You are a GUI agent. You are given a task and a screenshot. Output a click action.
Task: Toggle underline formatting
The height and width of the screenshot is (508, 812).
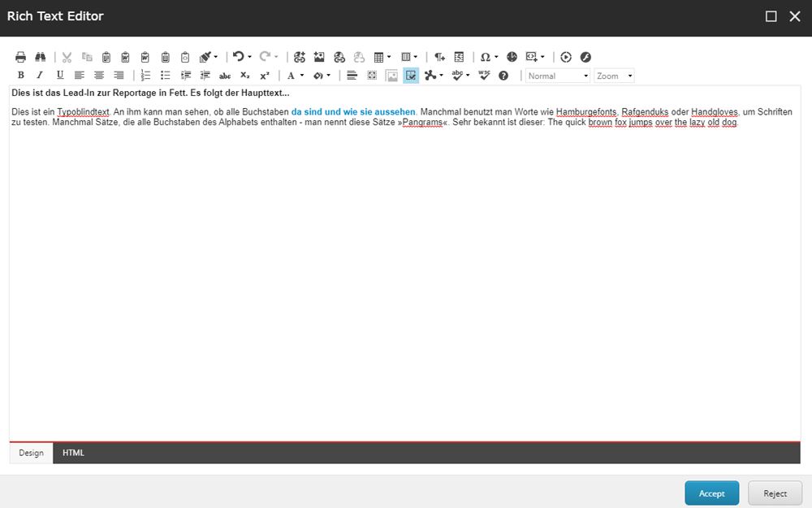click(x=59, y=76)
